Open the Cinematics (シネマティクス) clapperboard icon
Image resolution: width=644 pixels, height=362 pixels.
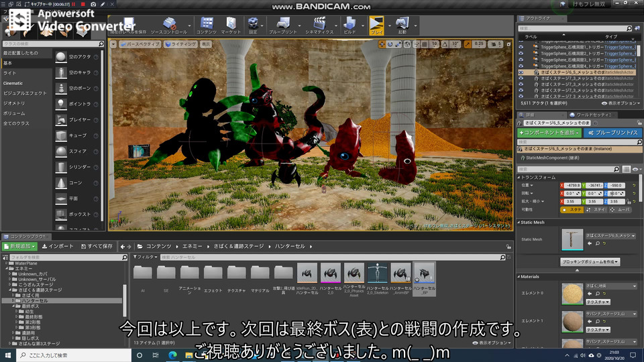(x=319, y=25)
